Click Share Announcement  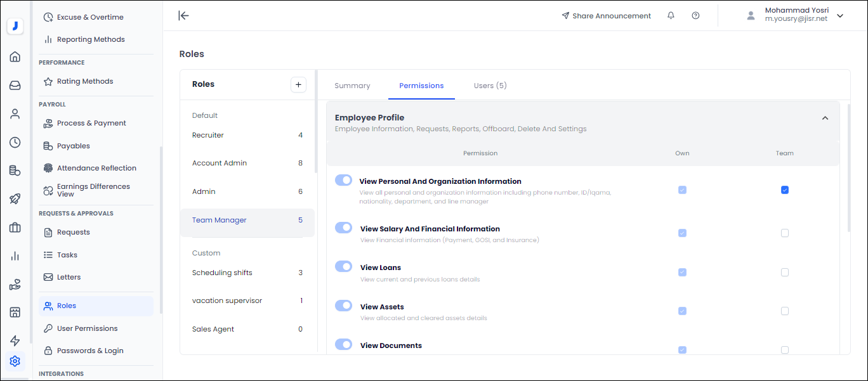click(x=606, y=15)
